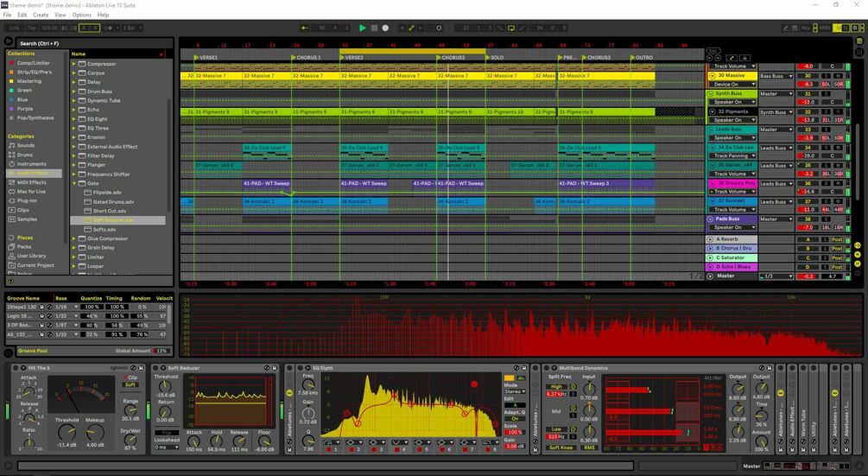Open the Plug-ins category

pyautogui.click(x=27, y=200)
